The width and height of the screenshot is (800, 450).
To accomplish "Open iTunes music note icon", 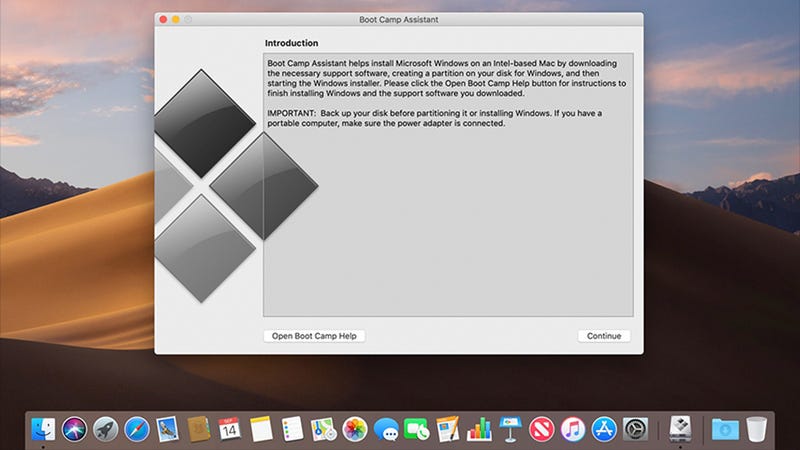I will click(x=572, y=429).
